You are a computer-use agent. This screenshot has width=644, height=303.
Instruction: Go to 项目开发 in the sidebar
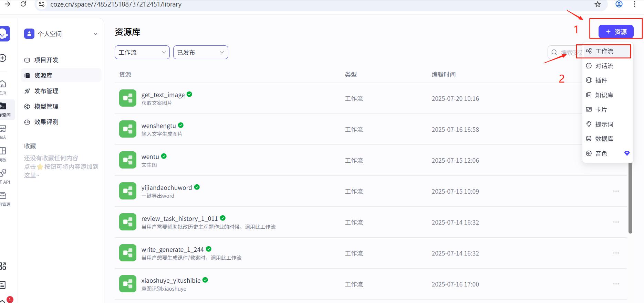46,60
